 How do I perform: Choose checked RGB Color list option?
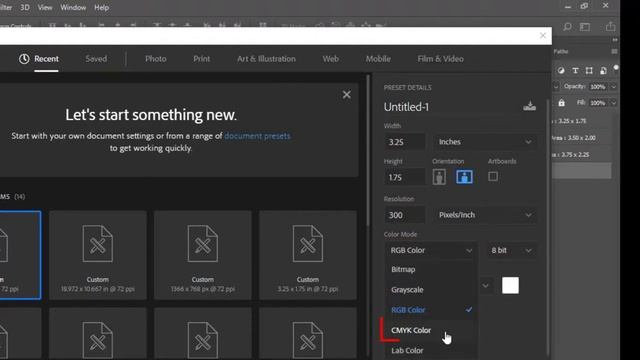[431, 310]
